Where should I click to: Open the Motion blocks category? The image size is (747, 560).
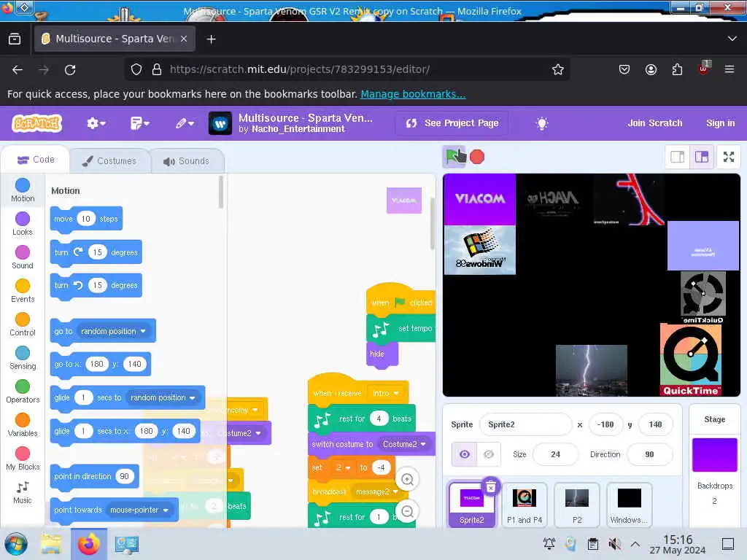coord(23,190)
